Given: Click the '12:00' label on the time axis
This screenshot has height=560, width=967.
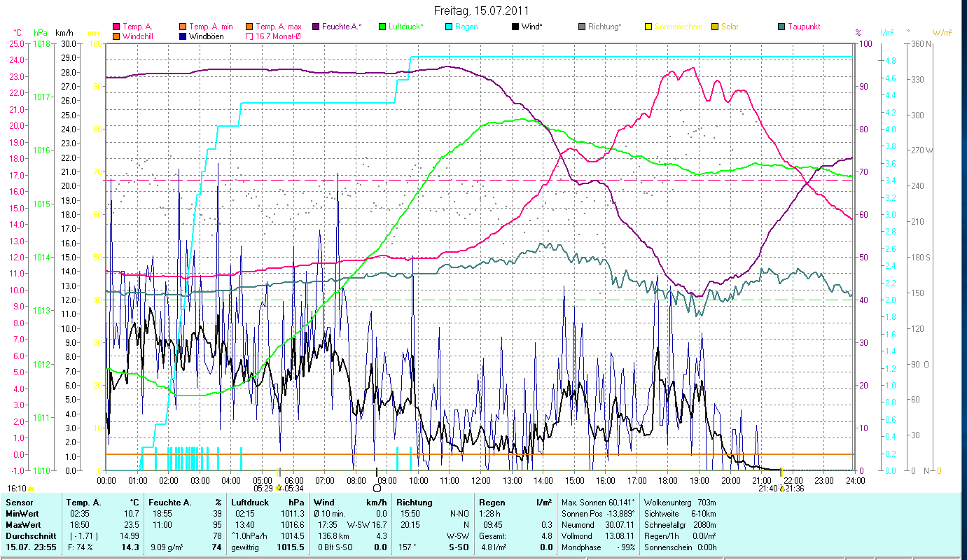Looking at the screenshot, I should (x=480, y=480).
